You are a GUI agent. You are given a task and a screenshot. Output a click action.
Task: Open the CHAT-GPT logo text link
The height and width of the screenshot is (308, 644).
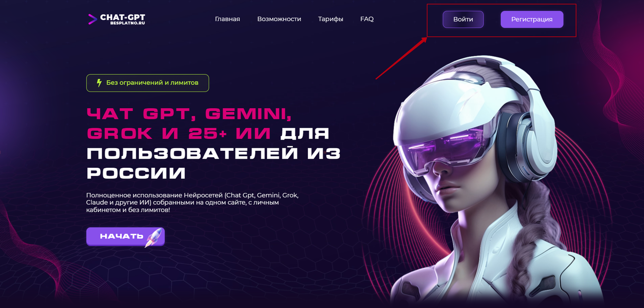coord(122,17)
